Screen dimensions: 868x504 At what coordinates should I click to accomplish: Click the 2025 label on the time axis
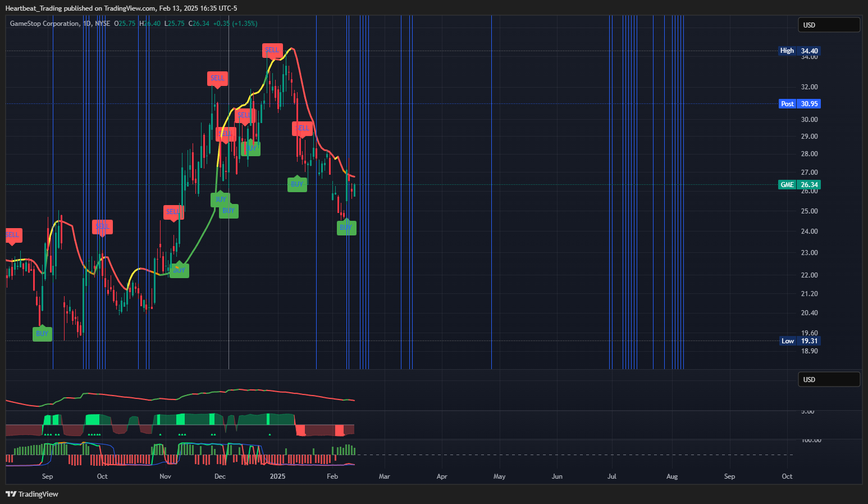click(277, 476)
